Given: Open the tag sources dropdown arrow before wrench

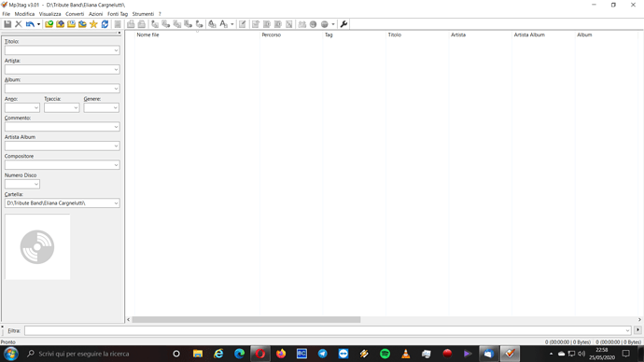Looking at the screenshot, I should (x=333, y=24).
